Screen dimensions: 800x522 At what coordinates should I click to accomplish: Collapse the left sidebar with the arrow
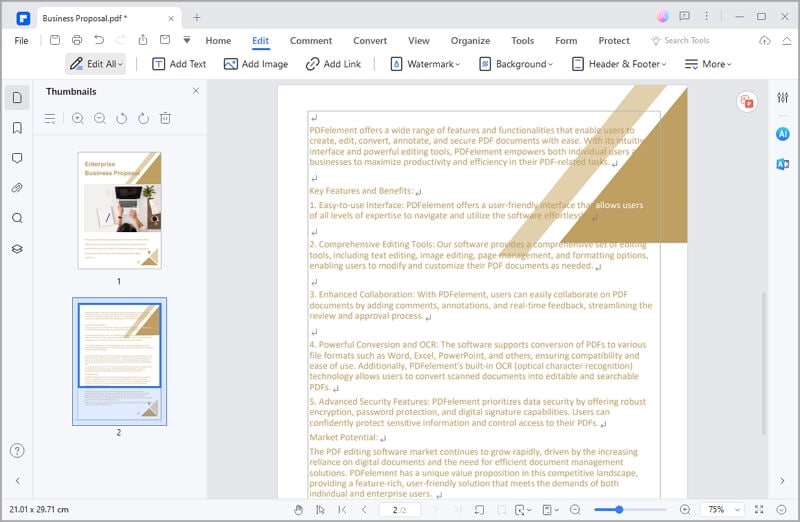pyautogui.click(x=17, y=481)
